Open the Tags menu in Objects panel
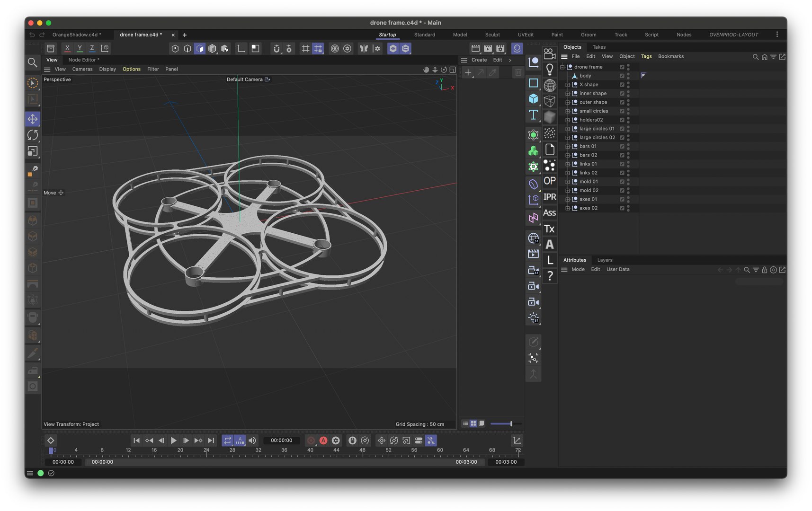 pyautogui.click(x=646, y=56)
